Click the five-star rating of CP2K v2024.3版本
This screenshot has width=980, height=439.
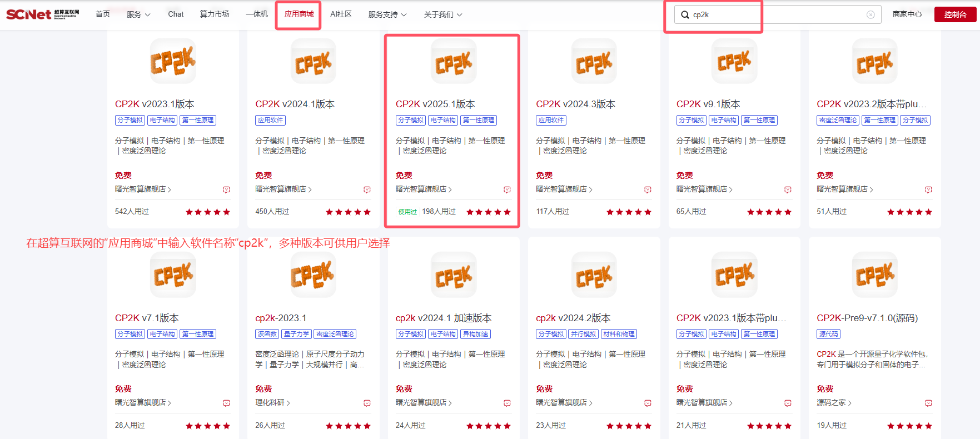click(629, 212)
